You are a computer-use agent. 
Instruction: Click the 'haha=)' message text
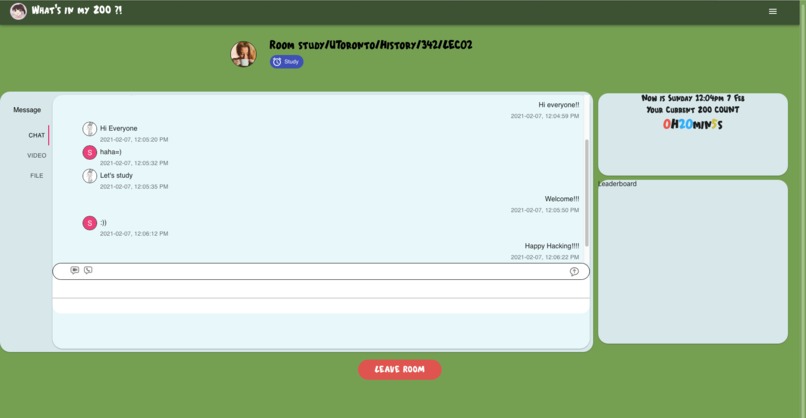[111, 152]
